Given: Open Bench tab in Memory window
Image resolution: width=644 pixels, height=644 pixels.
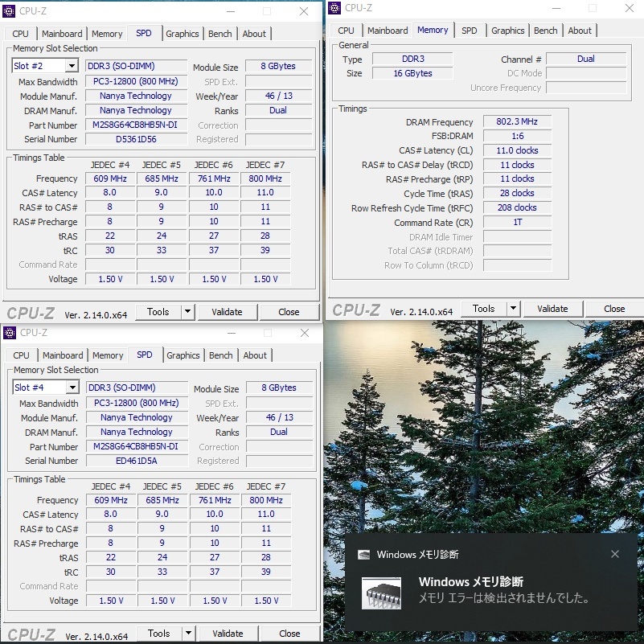Looking at the screenshot, I should pos(545,31).
